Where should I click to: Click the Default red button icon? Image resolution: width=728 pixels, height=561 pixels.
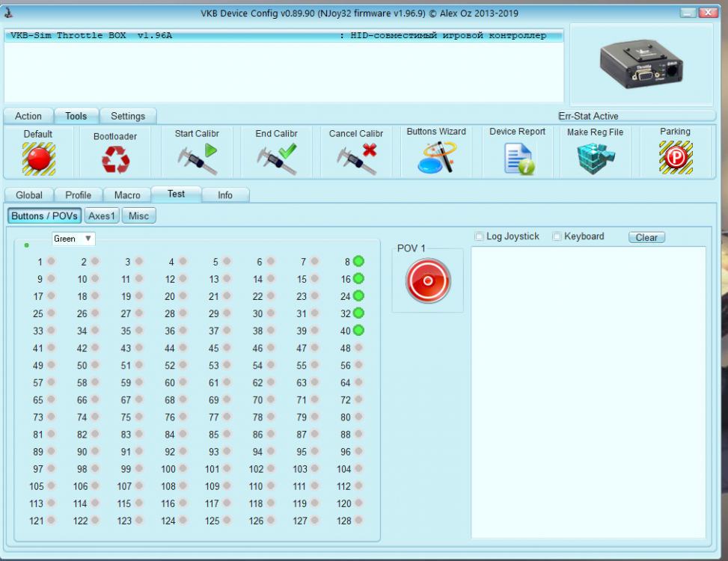tap(38, 159)
